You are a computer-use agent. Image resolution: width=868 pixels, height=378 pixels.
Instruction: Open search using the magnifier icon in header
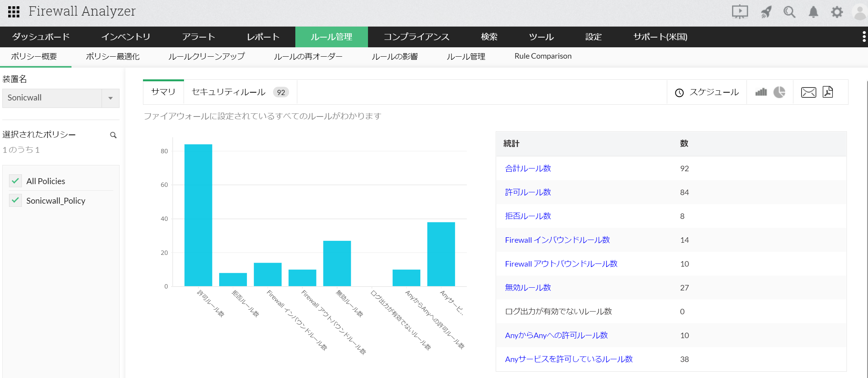(789, 12)
